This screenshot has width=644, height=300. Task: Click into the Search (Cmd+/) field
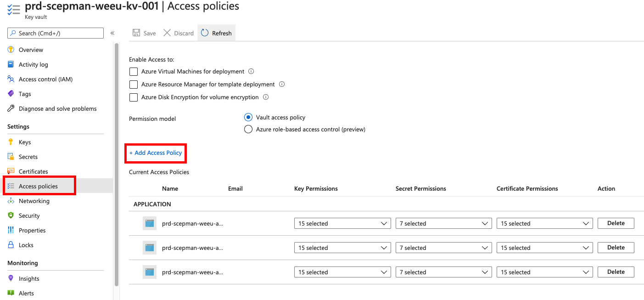pos(56,33)
